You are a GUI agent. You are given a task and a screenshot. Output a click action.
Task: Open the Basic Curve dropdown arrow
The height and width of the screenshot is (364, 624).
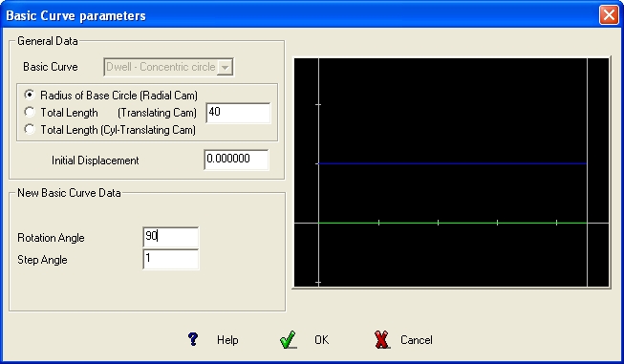point(225,67)
